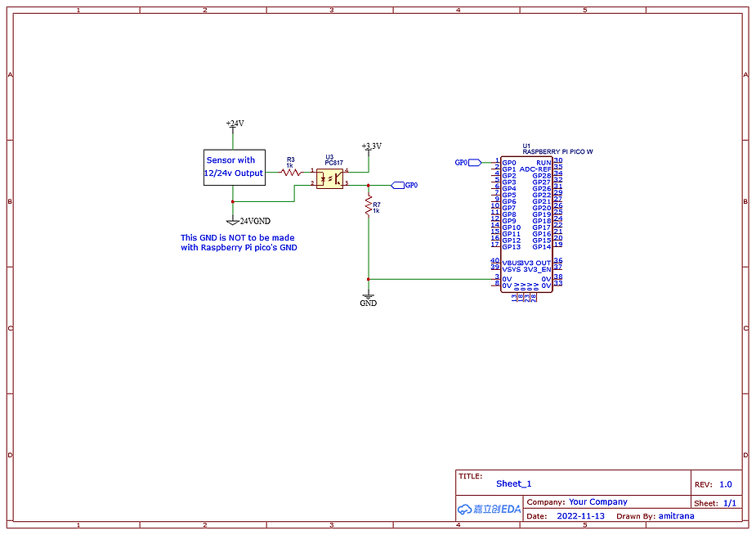756x535 pixels.
Task: Select the Sensor with 12/24v Output box
Action: [x=235, y=168]
